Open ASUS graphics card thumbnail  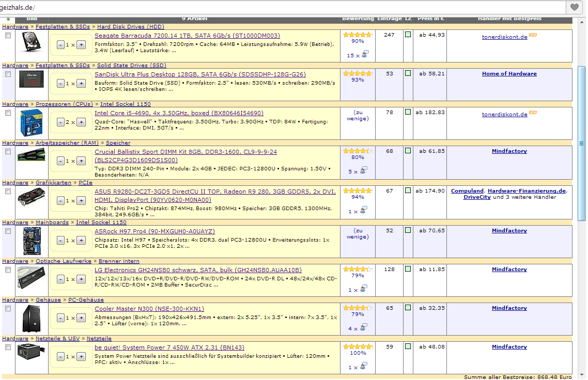32,197
